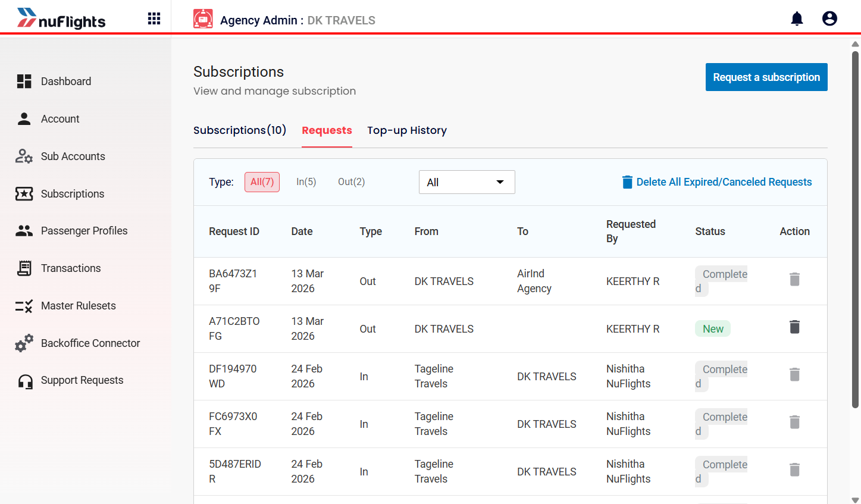Click the Requested By column header

[x=631, y=231]
